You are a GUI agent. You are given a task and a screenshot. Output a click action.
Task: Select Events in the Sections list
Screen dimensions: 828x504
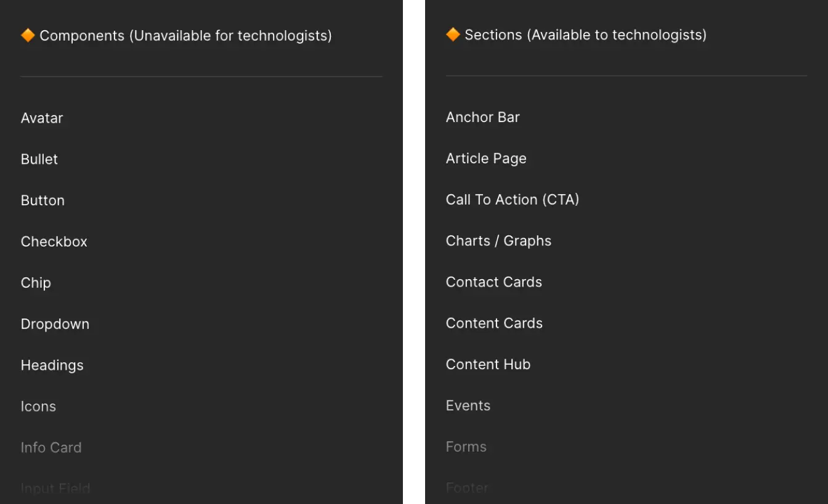click(468, 406)
